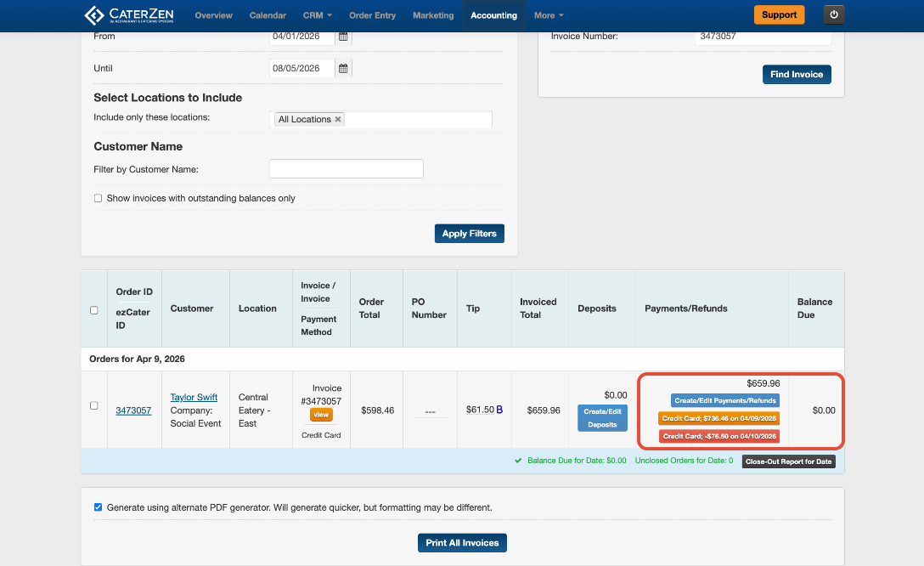Click the Invoice Number input field
924x566 pixels.
click(x=763, y=37)
